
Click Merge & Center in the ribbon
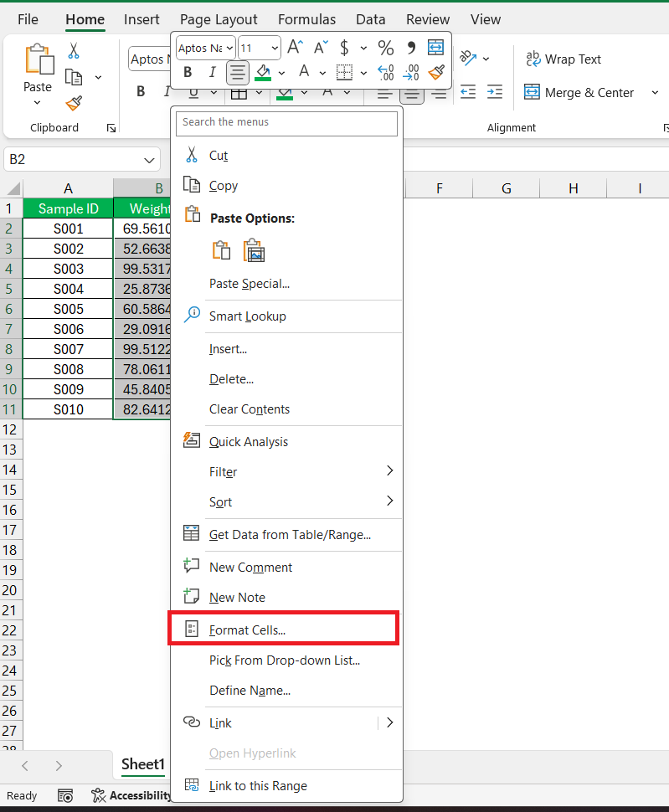pyautogui.click(x=579, y=93)
